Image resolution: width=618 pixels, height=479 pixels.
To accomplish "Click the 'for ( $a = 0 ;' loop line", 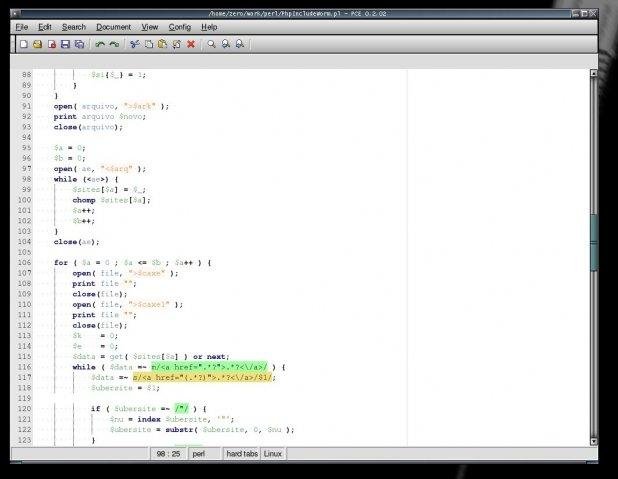I will pyautogui.click(x=132, y=263).
